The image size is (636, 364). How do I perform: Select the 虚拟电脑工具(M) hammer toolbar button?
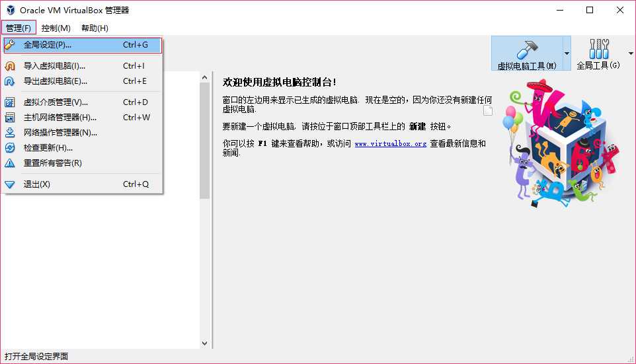[528, 54]
